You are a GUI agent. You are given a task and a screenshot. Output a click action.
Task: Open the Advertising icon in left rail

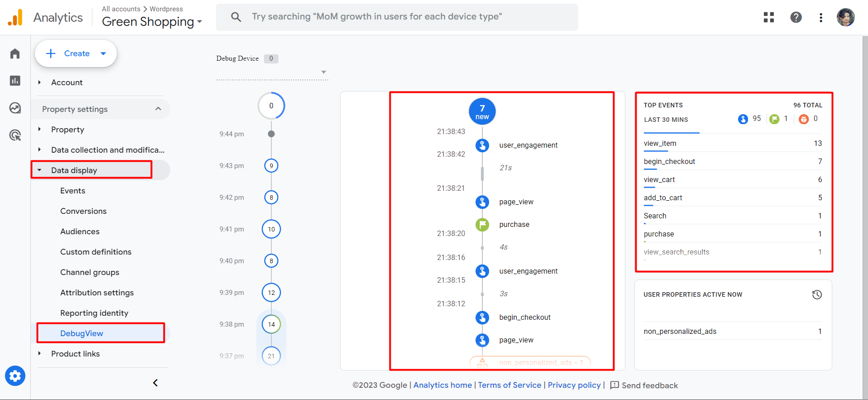(15, 135)
